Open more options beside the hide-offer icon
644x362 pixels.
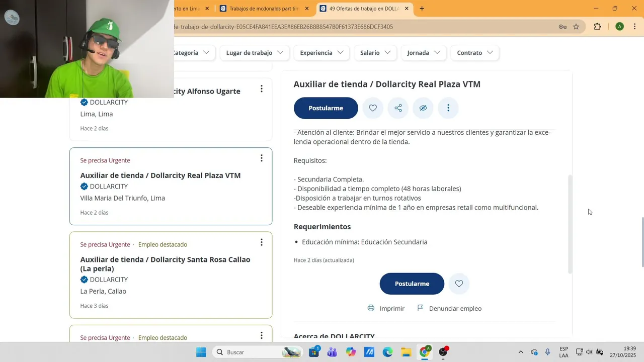click(448, 108)
